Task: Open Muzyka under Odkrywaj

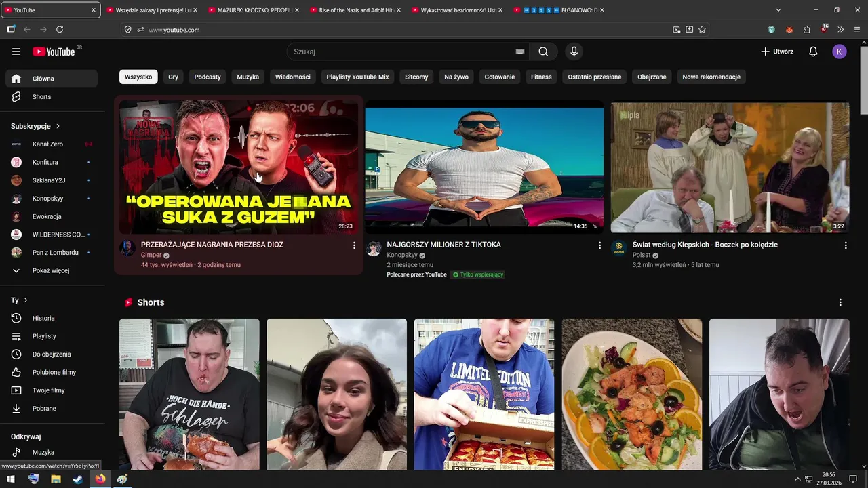Action: click(52, 452)
